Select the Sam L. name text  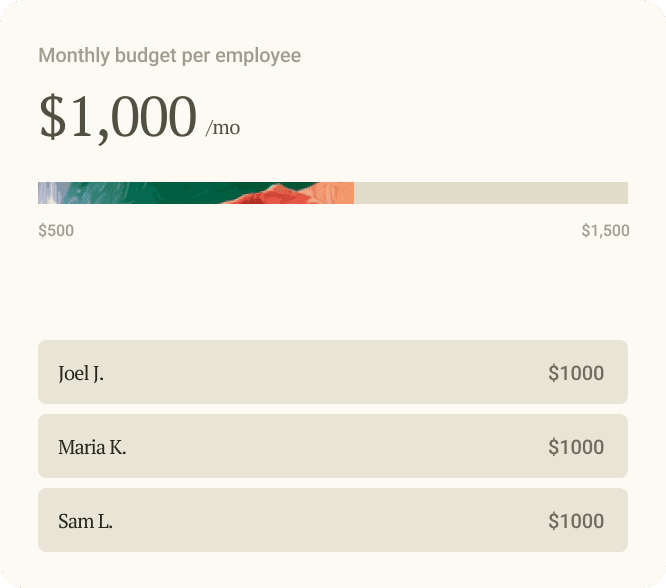(x=85, y=521)
